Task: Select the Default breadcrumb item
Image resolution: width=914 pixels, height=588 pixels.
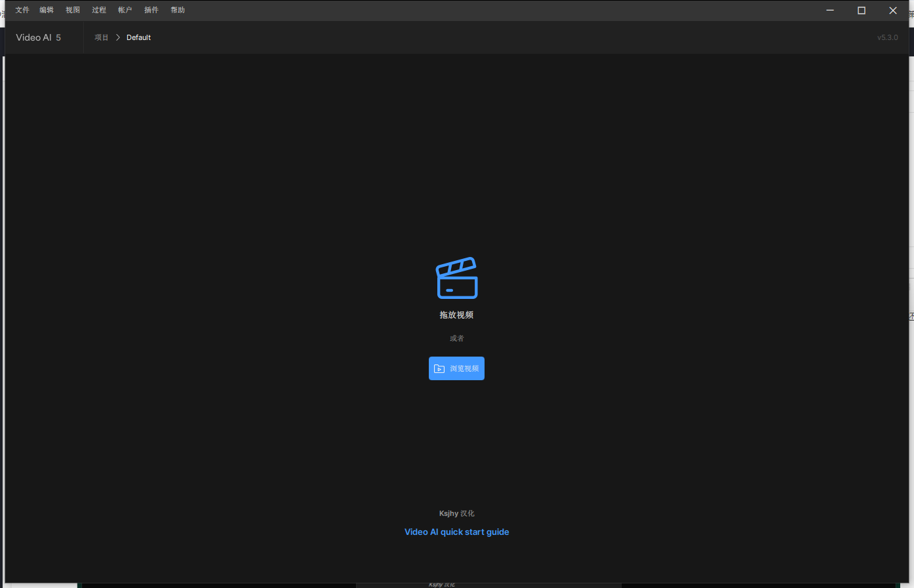Action: coord(138,37)
